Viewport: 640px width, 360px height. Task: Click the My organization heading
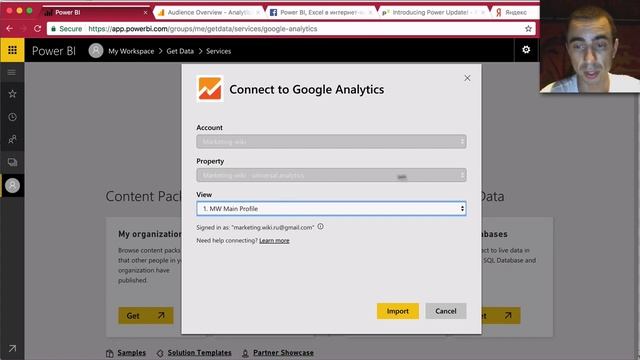(150, 234)
